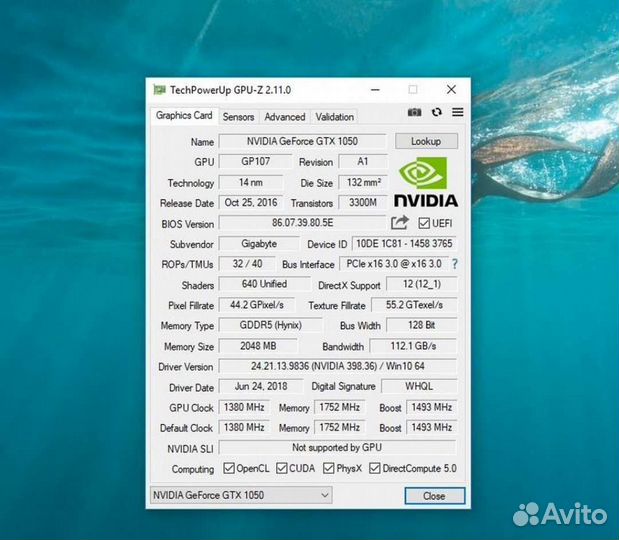Open the Sensors tab

click(238, 117)
